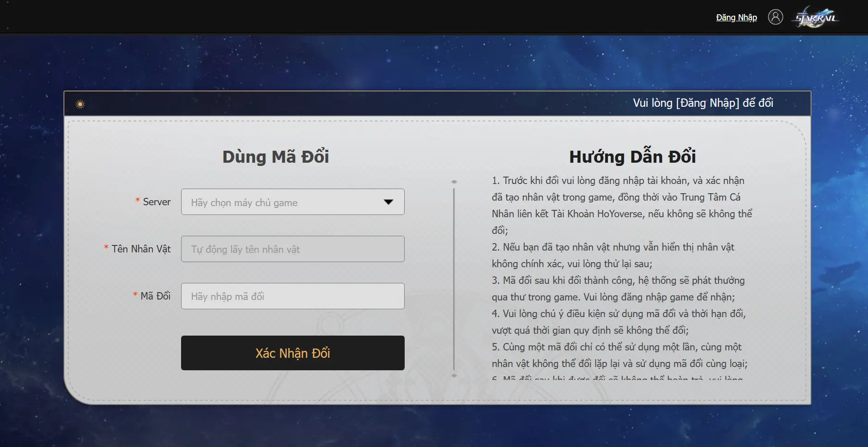Click the Tên Nhân Vật input field

pyautogui.click(x=292, y=249)
